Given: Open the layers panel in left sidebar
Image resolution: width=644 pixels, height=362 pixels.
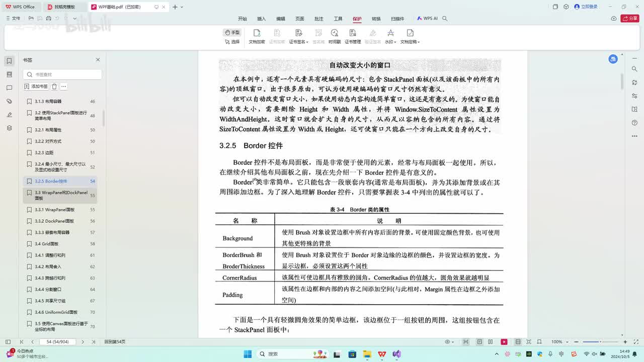Looking at the screenshot, I should click(x=9, y=128).
